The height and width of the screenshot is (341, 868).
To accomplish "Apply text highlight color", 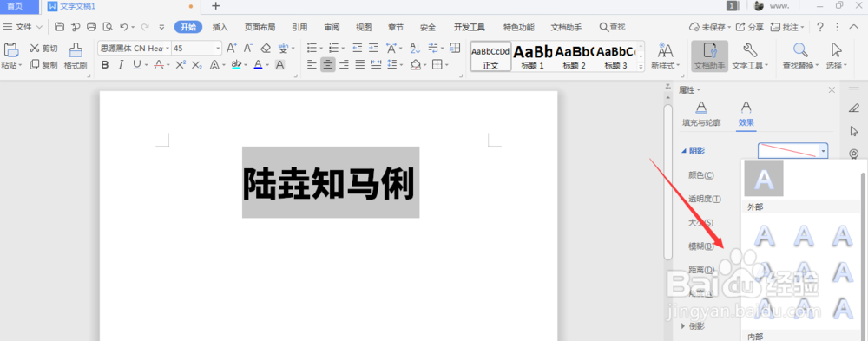I will (236, 65).
